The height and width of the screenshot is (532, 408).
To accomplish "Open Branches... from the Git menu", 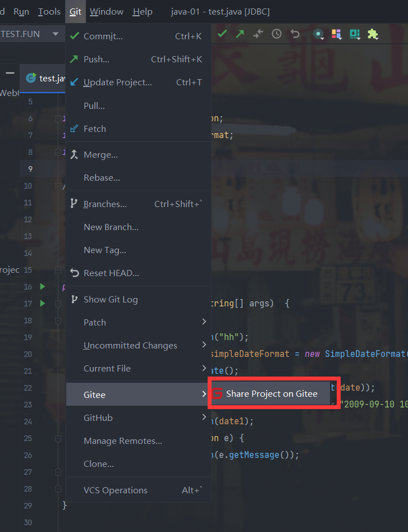I will (139, 204).
